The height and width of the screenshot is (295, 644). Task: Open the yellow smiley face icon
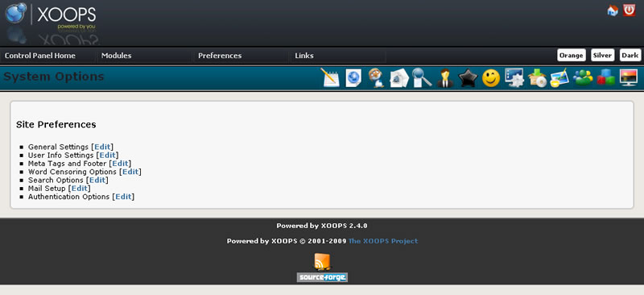pos(491,77)
